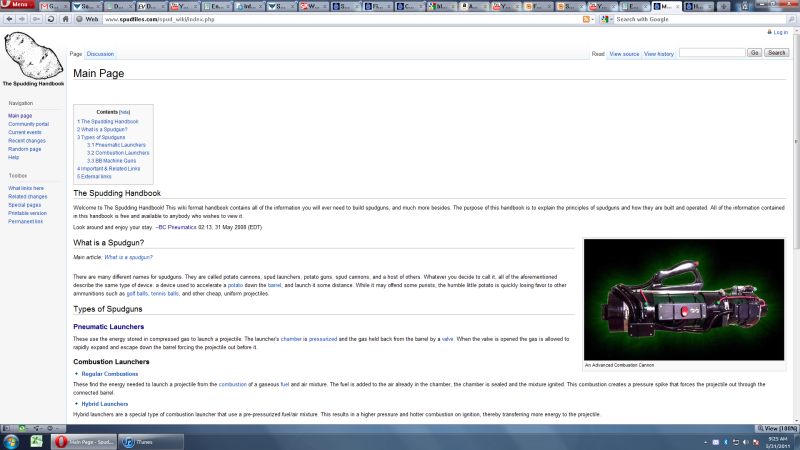800x450 pixels.
Task: Reload the page using the Reload icon
Action: click(51, 19)
